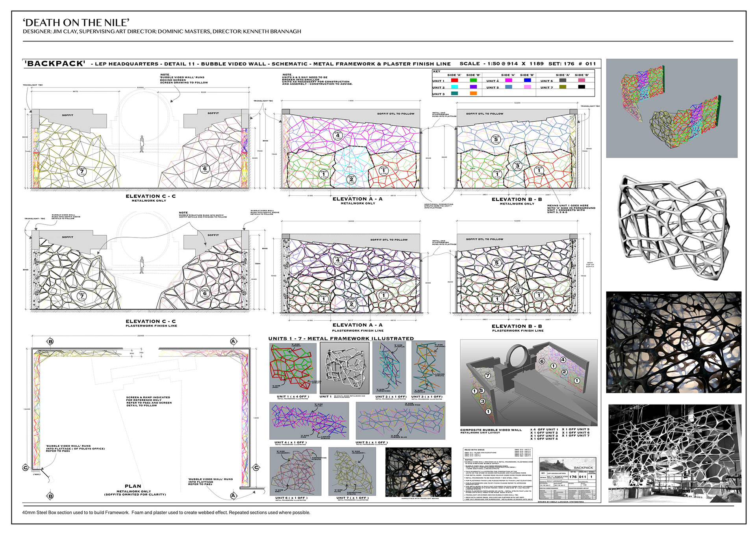Click section marker C at plan left side
Screen dimensions: 756x535
26,468
